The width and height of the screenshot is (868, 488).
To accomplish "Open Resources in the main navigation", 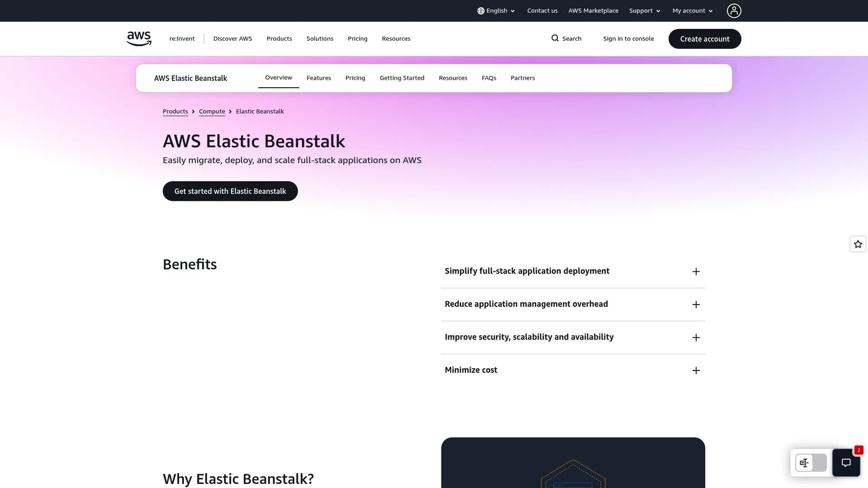I will tap(396, 39).
